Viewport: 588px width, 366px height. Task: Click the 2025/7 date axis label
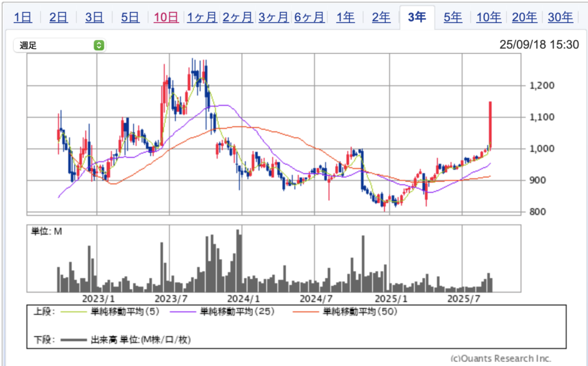click(x=464, y=299)
